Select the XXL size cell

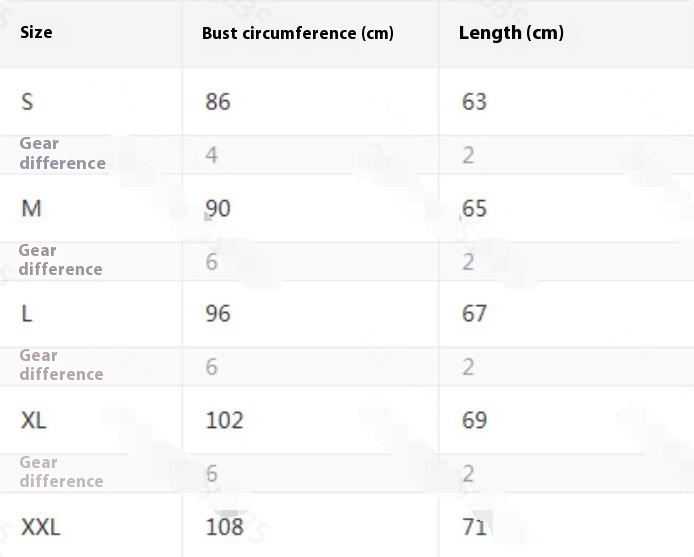[x=40, y=526]
